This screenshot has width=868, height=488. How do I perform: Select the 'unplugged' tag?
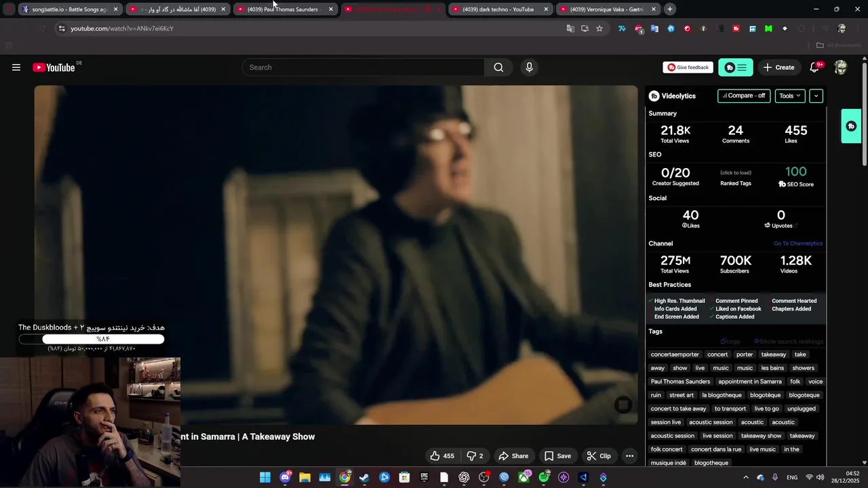coord(802,409)
